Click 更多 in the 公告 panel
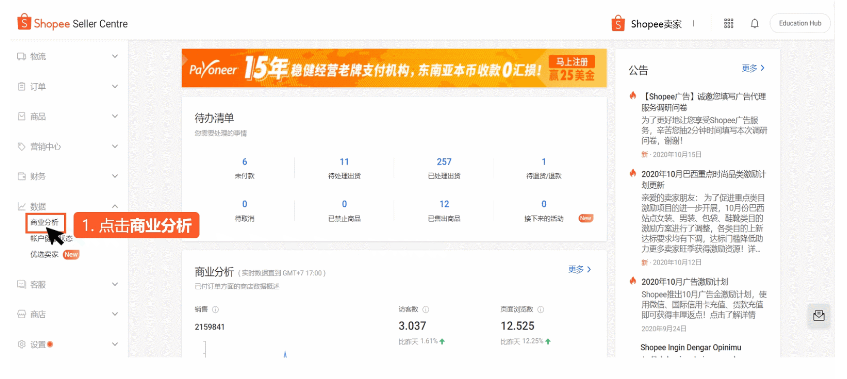 point(753,68)
